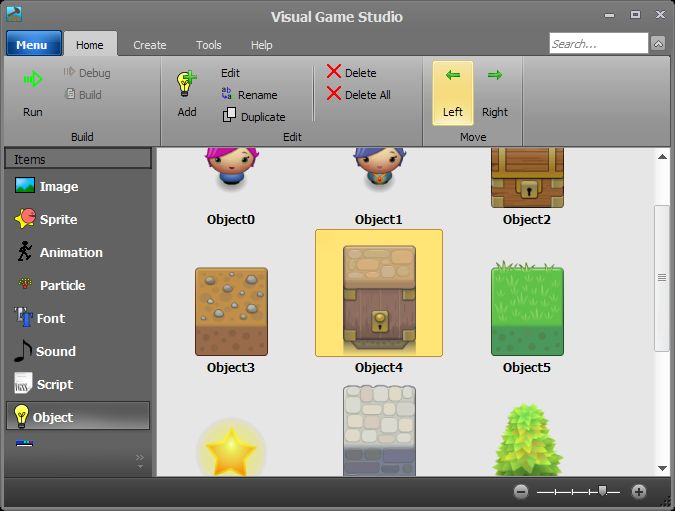Select Sprite in the Items panel
Viewport: 675px width, 511px height.
pyautogui.click(x=58, y=220)
